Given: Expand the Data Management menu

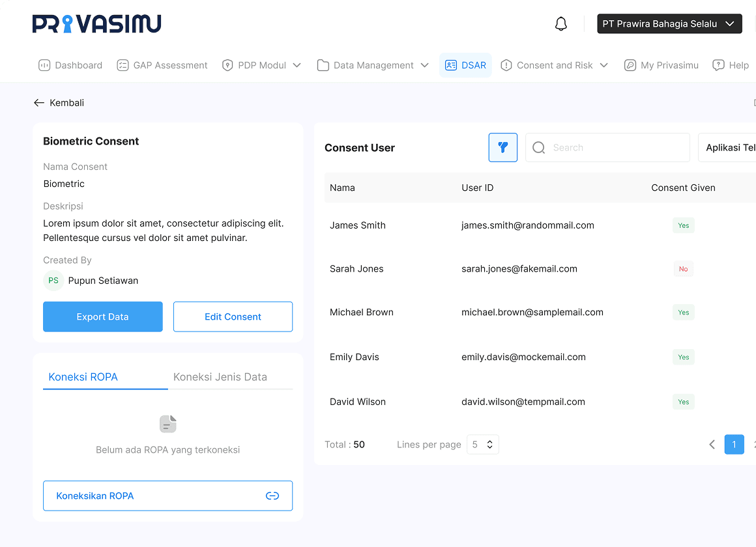Looking at the screenshot, I should pos(424,65).
